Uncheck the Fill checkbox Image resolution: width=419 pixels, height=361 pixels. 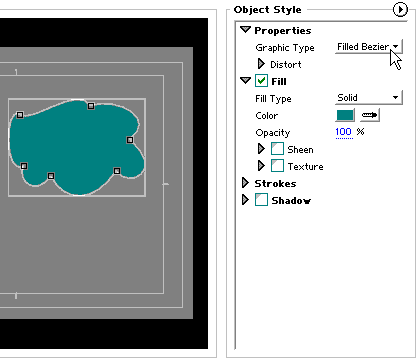click(x=261, y=81)
